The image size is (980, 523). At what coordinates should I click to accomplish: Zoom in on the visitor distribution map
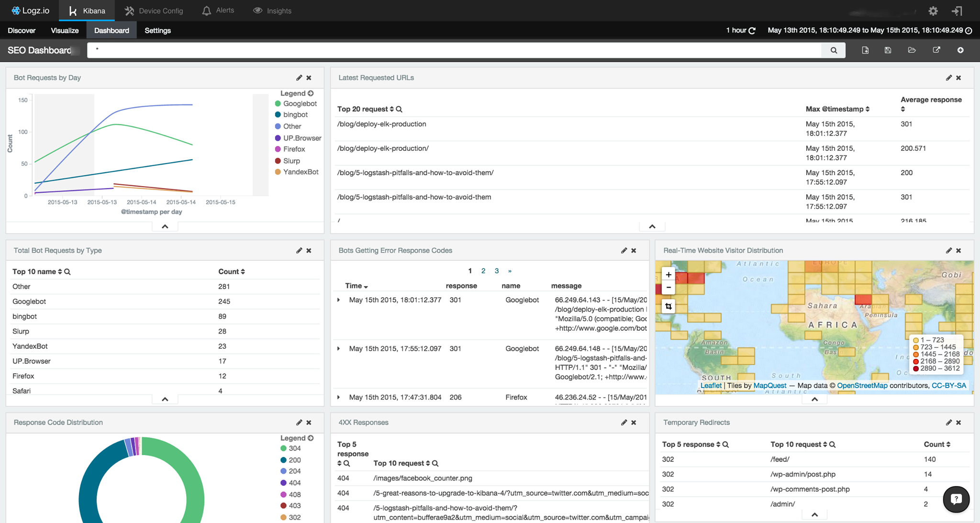(668, 275)
